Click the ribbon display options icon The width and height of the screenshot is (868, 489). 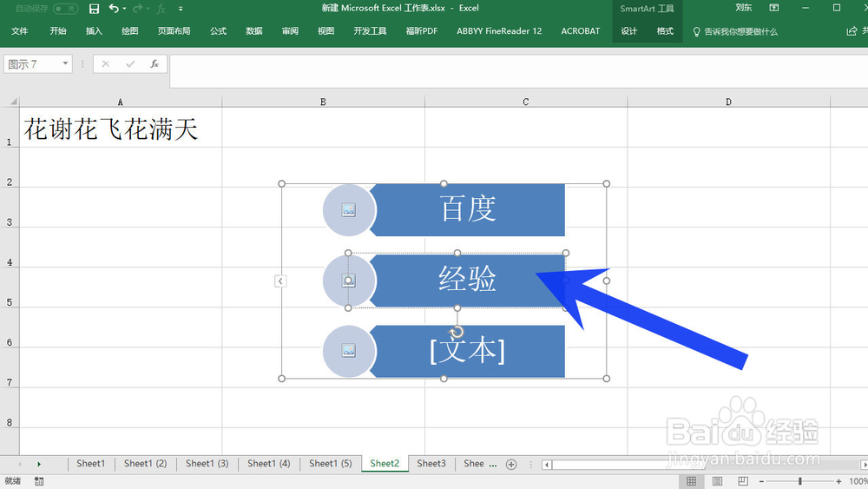tap(774, 8)
